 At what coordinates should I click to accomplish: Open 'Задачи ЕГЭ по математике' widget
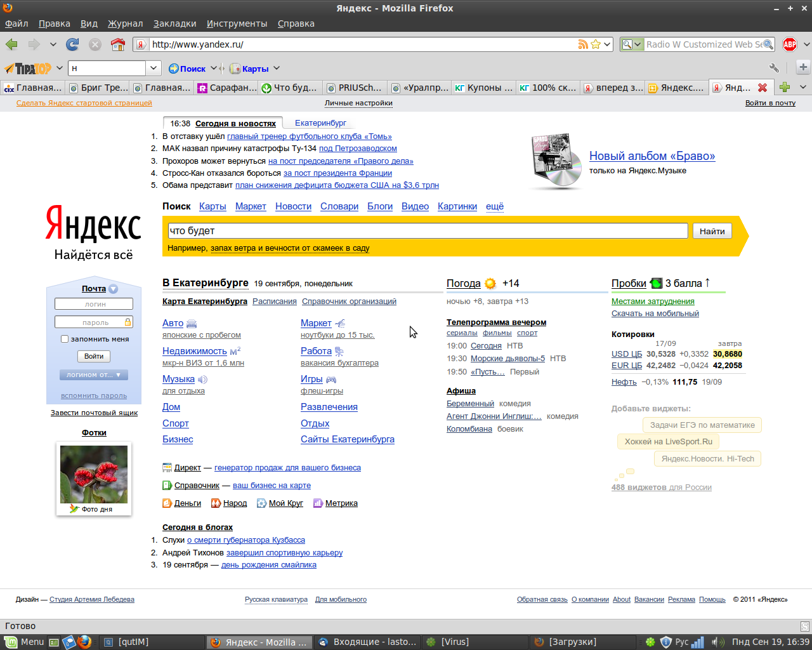tap(702, 425)
